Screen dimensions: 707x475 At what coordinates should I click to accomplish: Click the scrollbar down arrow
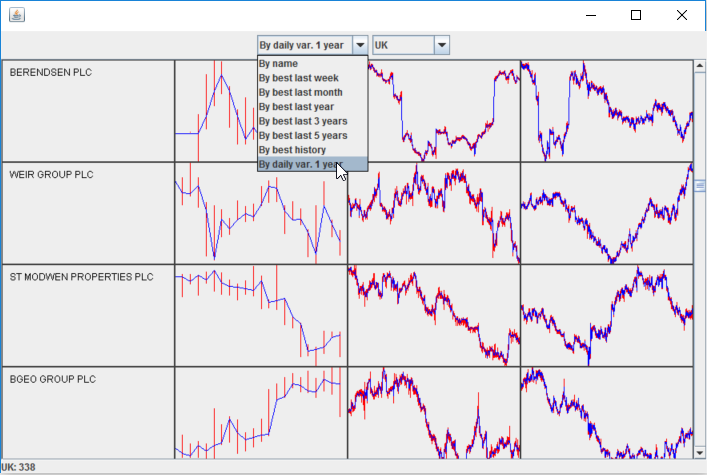(699, 452)
